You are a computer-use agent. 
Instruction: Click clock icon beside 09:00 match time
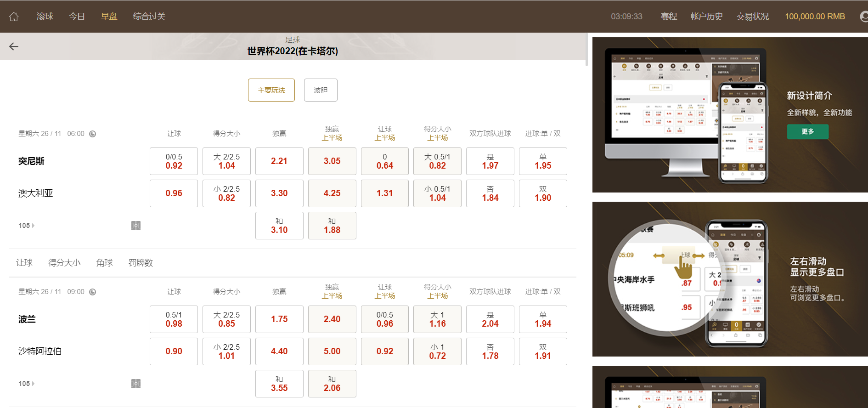click(92, 292)
